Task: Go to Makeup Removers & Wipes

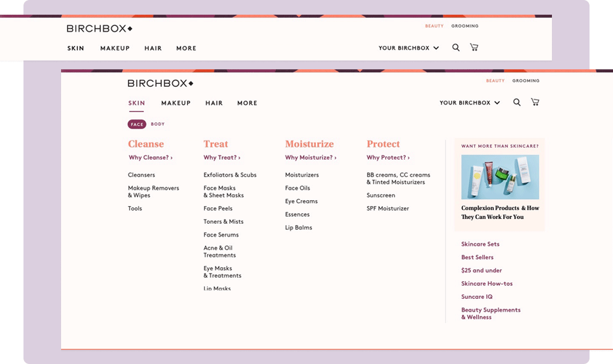Action: point(153,191)
